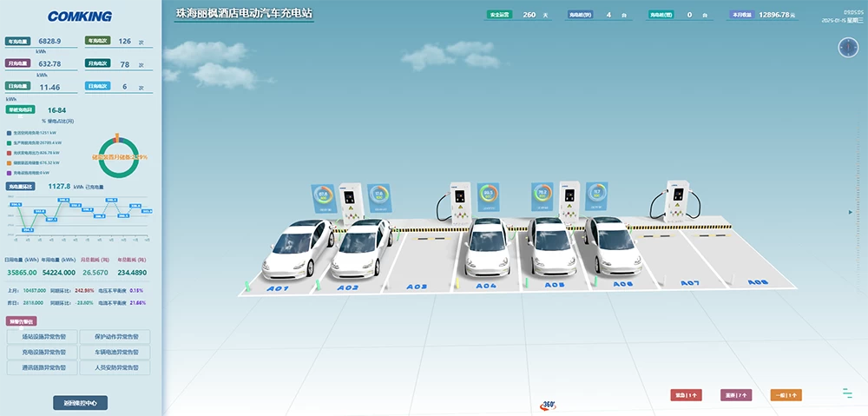Screen dimensions: 868x416
Task: Click the 月充电量 label tag
Action: click(x=17, y=63)
